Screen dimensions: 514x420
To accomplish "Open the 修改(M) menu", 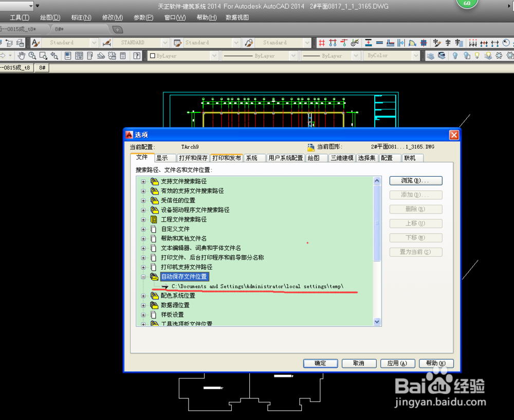I will pos(113,17).
